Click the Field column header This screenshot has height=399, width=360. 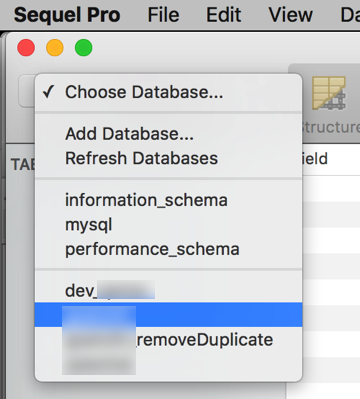[x=315, y=159]
